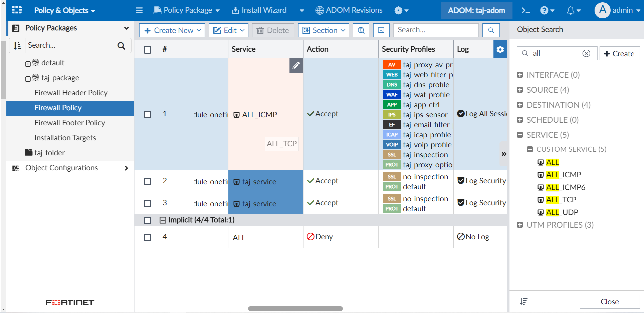This screenshot has height=313, width=644.
Task: Click the ADOM: taj-adom button
Action: tap(476, 10)
